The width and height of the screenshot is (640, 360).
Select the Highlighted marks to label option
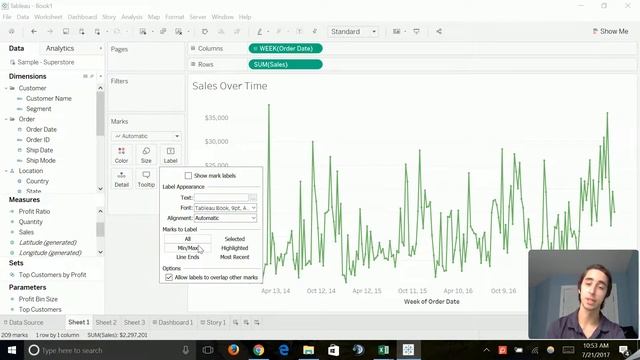click(x=235, y=248)
